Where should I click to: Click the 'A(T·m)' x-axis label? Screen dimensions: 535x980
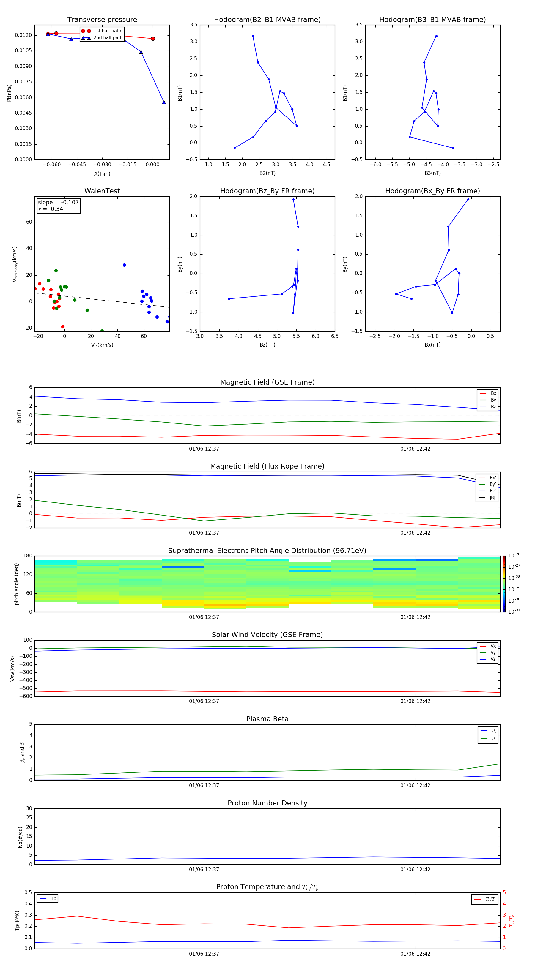(x=102, y=173)
